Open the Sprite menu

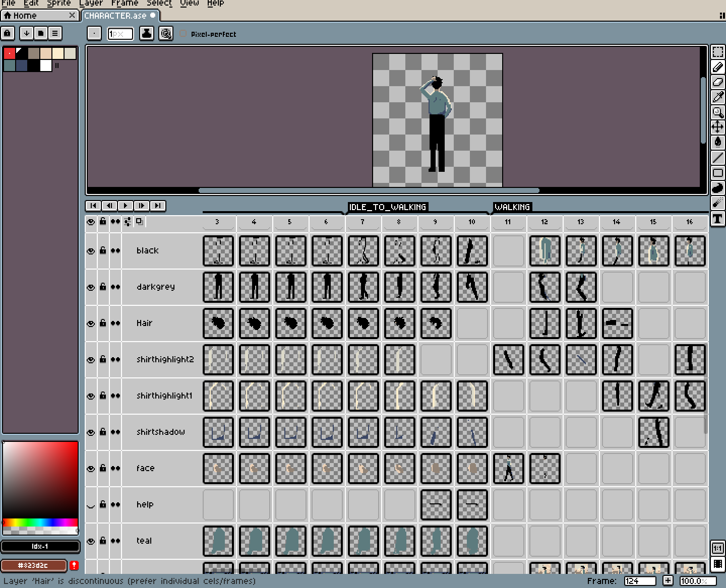click(58, 4)
